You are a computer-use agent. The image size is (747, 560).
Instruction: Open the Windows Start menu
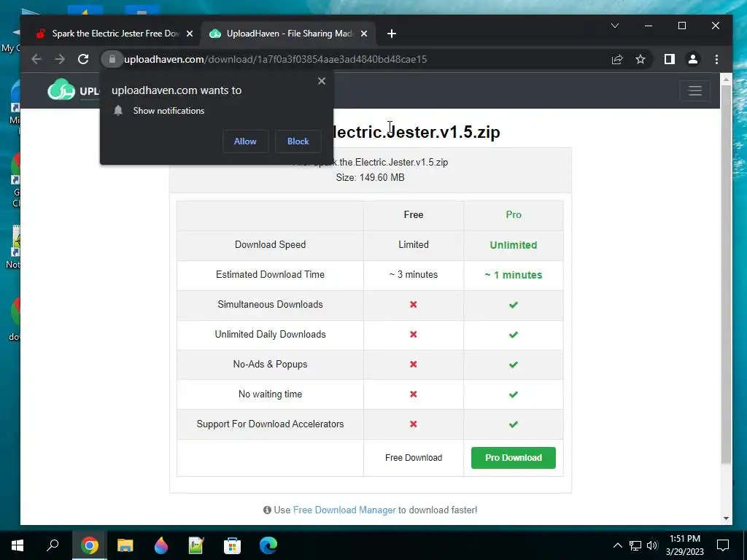pos(18,545)
